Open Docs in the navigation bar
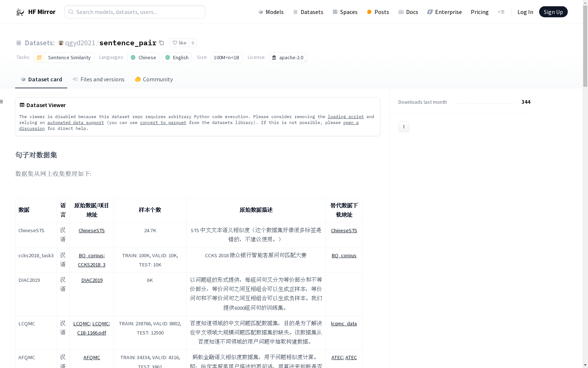 click(408, 12)
